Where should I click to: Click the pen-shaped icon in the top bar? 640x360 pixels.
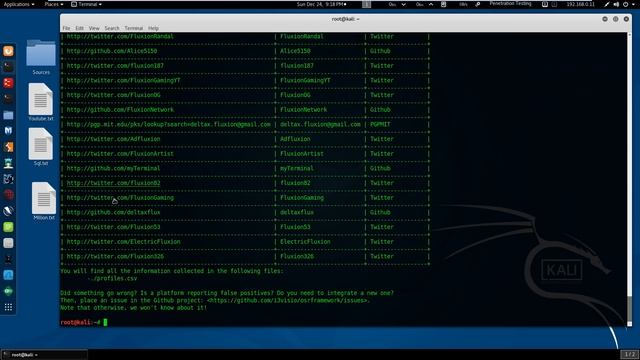[607, 4]
